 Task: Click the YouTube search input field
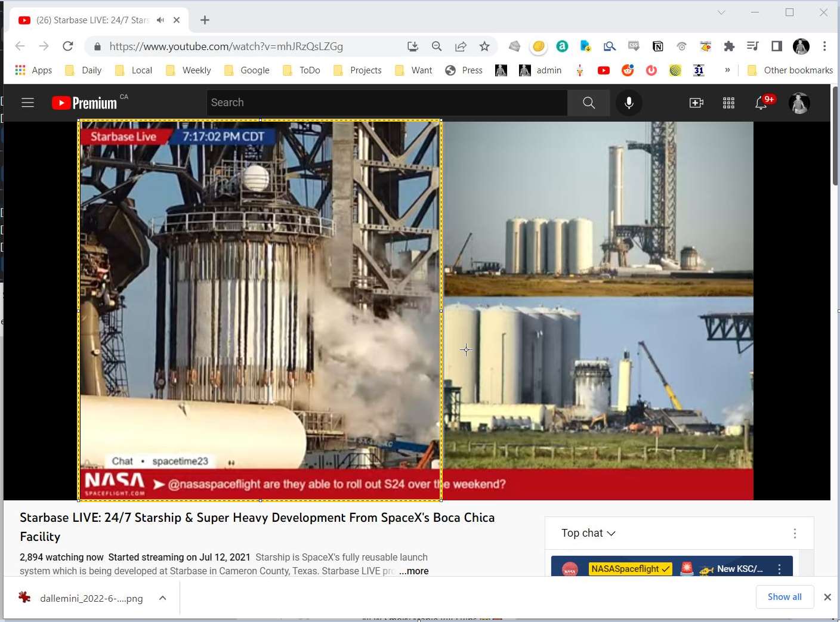coord(387,103)
